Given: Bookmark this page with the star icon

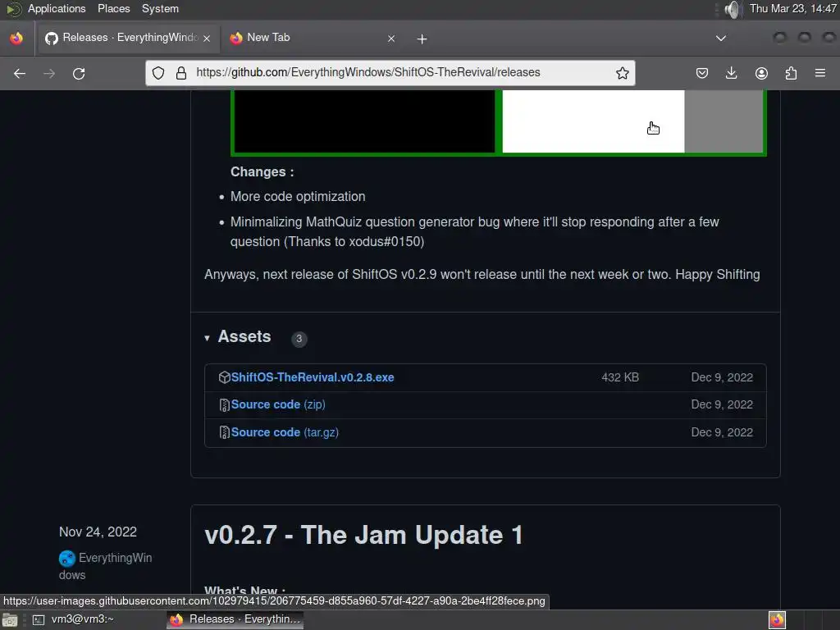Looking at the screenshot, I should (622, 73).
